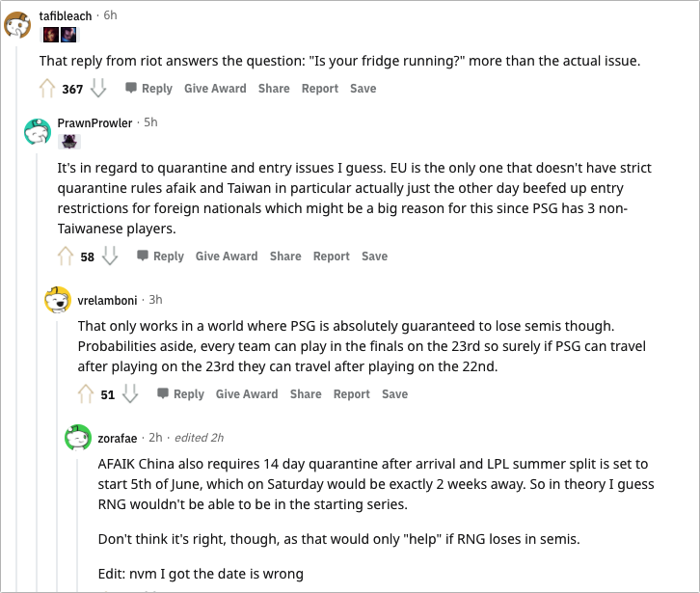Open zorafae's green avatar
Screen dimensions: 700x593
pyautogui.click(x=78, y=437)
